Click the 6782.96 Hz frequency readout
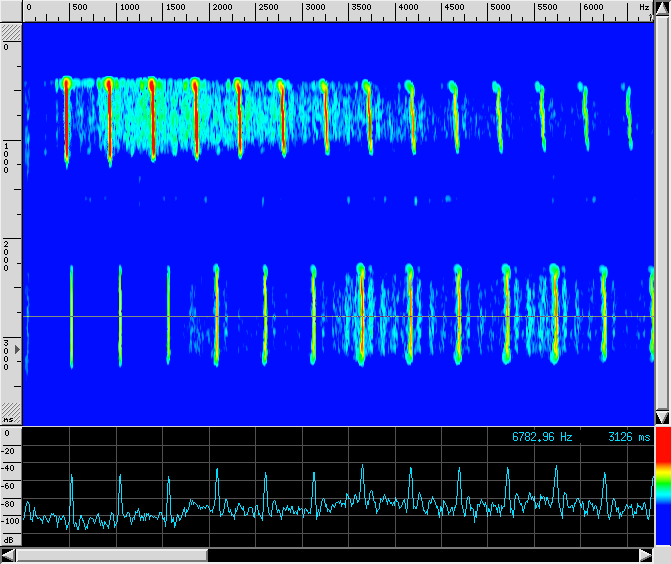The image size is (671, 564). (x=542, y=437)
